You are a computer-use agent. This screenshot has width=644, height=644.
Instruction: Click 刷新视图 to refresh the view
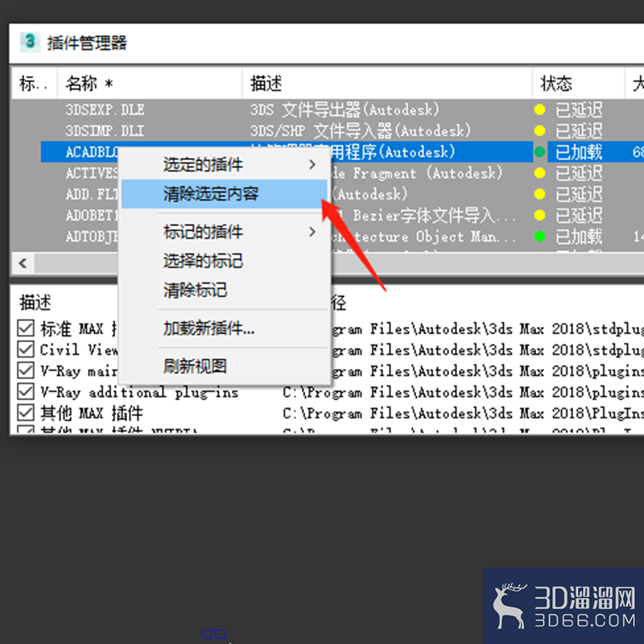pos(225,366)
